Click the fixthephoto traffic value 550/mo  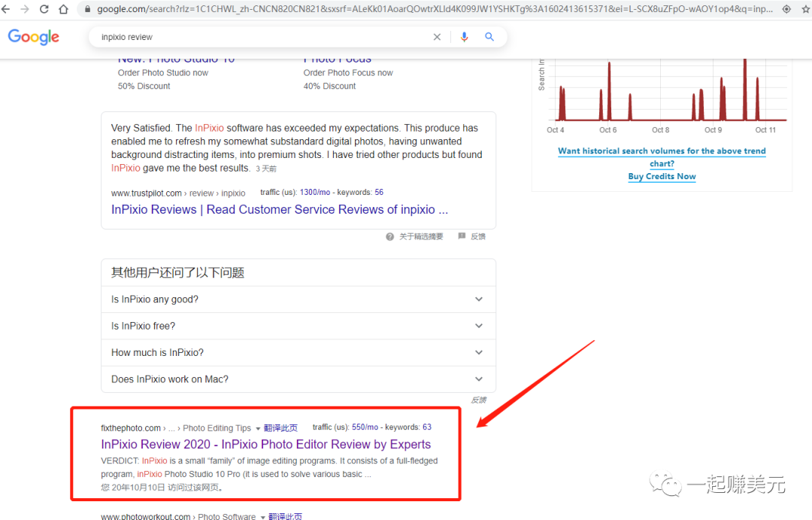click(x=365, y=427)
